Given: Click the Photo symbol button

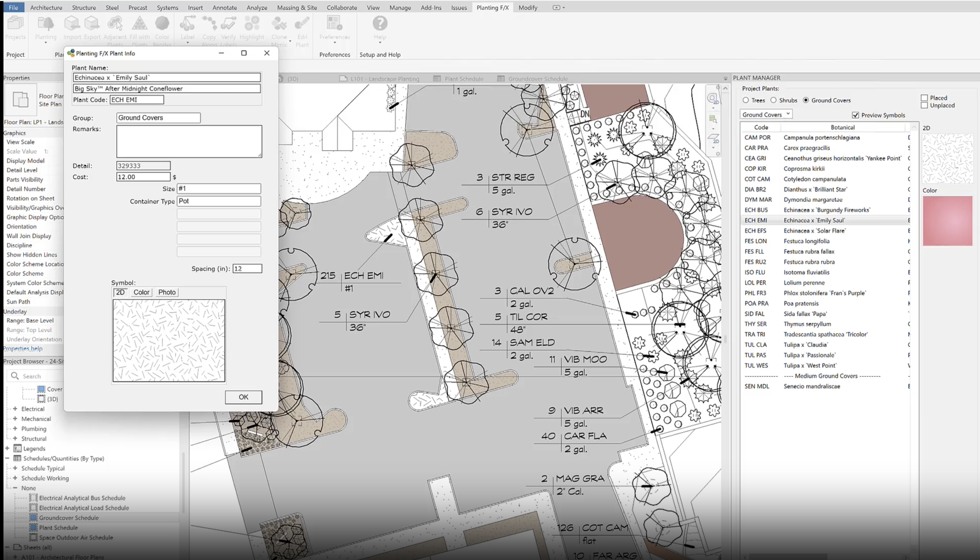Looking at the screenshot, I should [167, 292].
